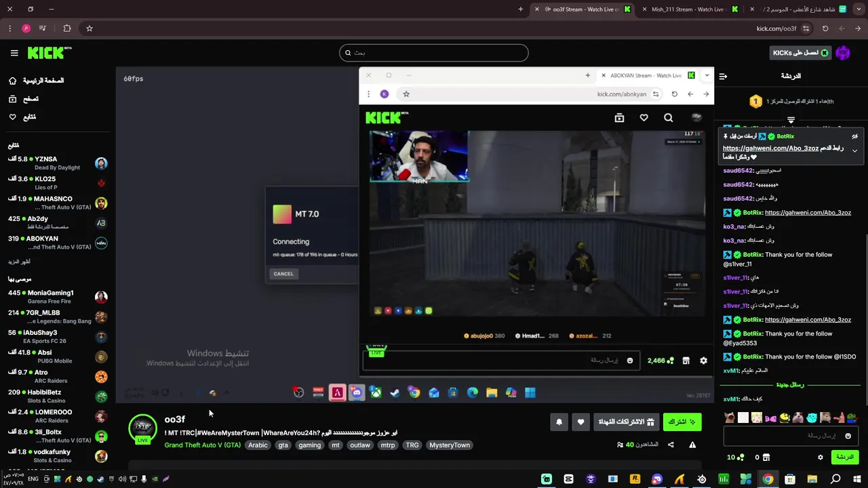This screenshot has width=868, height=488.
Task: Click the oo3f channel avatar
Action: [x=142, y=428]
